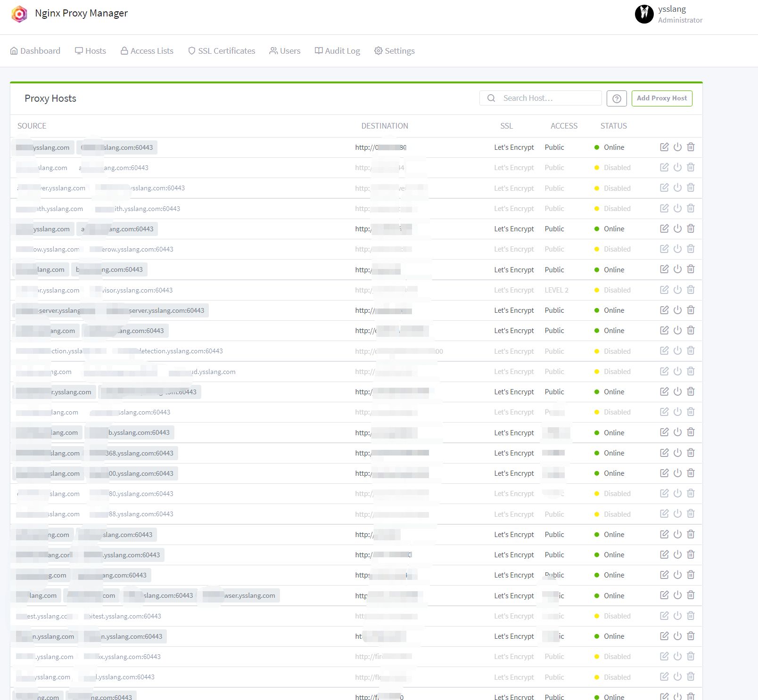
Task: Enable the 80.ysslang.com:60443 host via power icon
Action: tap(677, 493)
